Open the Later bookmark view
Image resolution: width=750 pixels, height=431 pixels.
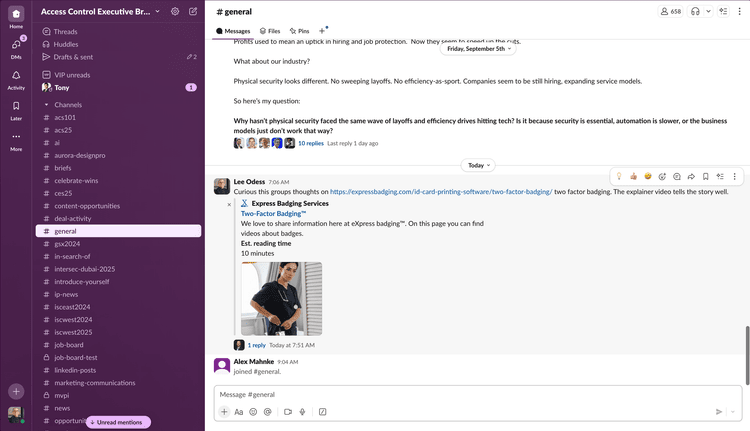(16, 110)
